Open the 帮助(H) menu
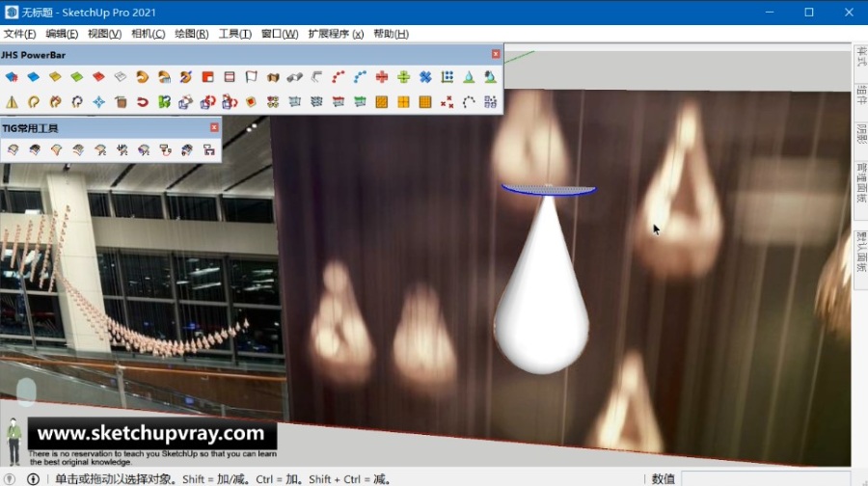 point(392,34)
